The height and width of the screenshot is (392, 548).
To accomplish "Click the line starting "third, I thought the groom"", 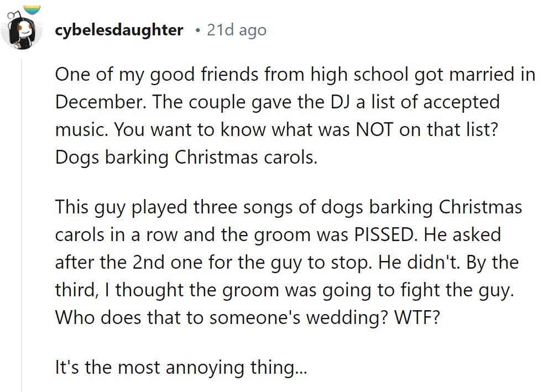I will pyautogui.click(x=284, y=290).
